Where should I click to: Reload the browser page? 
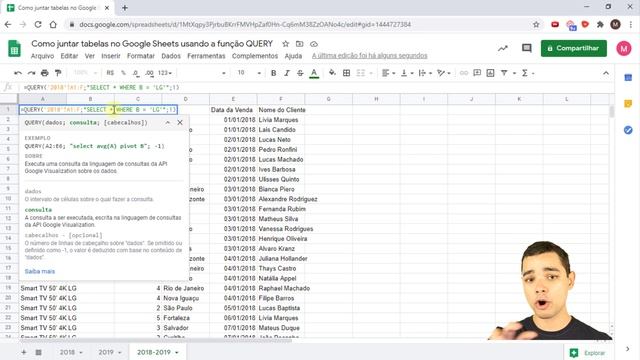(38, 24)
